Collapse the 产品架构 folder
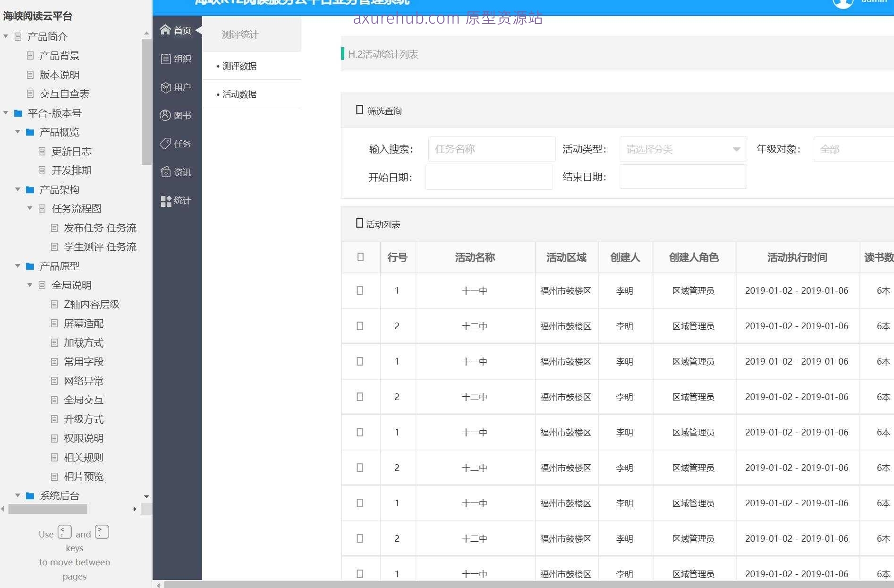Viewport: 894px width, 588px height. tap(17, 189)
